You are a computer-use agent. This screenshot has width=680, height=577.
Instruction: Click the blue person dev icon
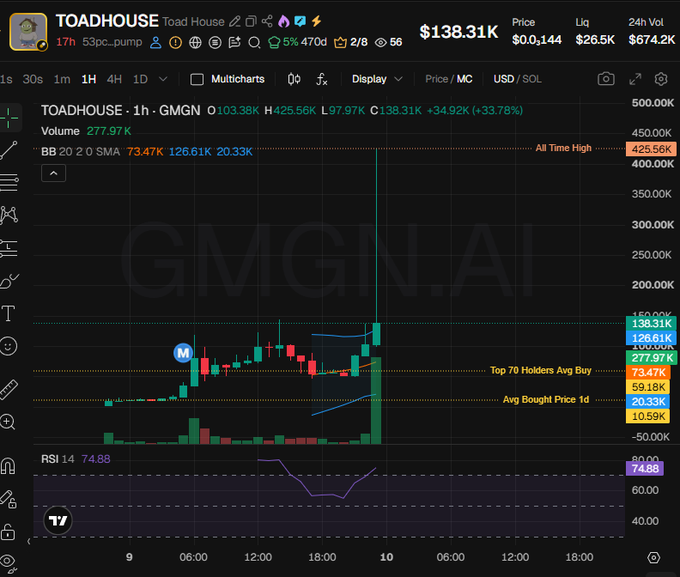(x=156, y=43)
